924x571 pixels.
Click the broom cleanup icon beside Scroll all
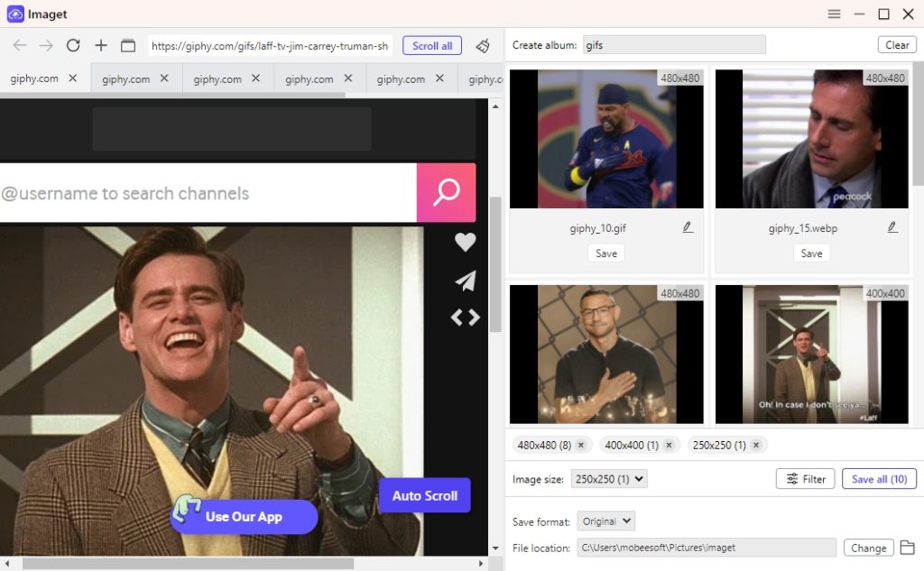[x=483, y=45]
